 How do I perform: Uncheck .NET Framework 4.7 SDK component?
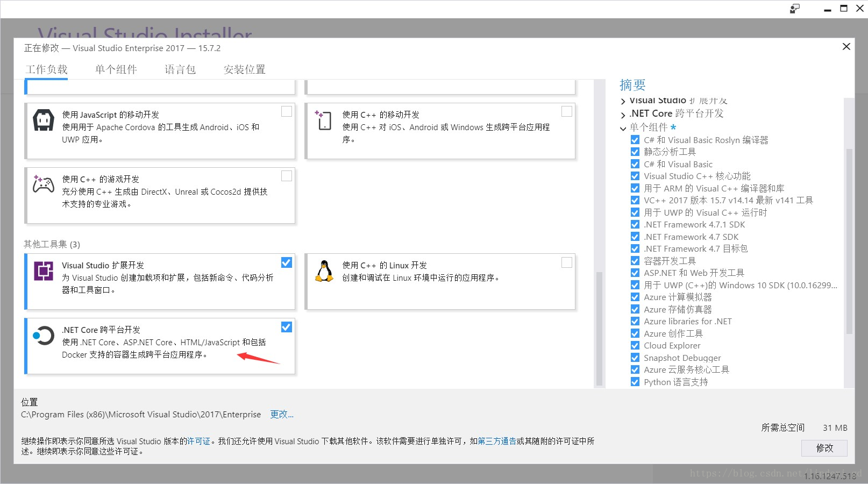[635, 237]
